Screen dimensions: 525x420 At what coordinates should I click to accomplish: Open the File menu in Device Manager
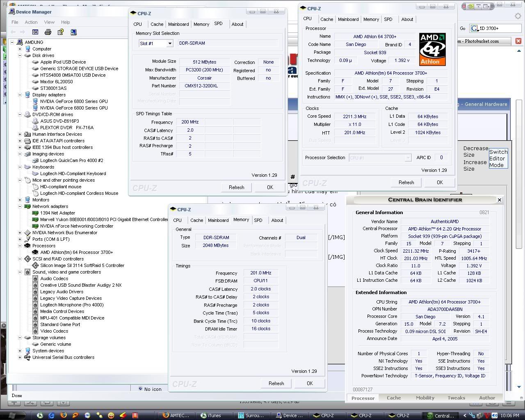tap(15, 22)
